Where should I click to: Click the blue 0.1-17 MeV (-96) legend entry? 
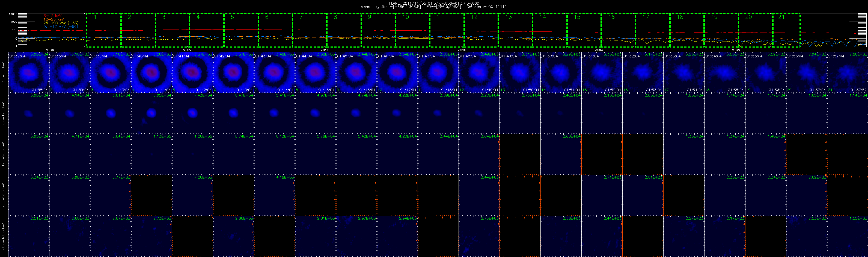pyautogui.click(x=61, y=26)
